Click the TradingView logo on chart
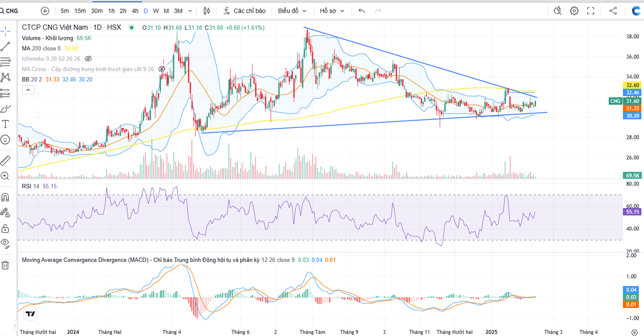Image resolution: width=644 pixels, height=336 pixels. coord(31,314)
